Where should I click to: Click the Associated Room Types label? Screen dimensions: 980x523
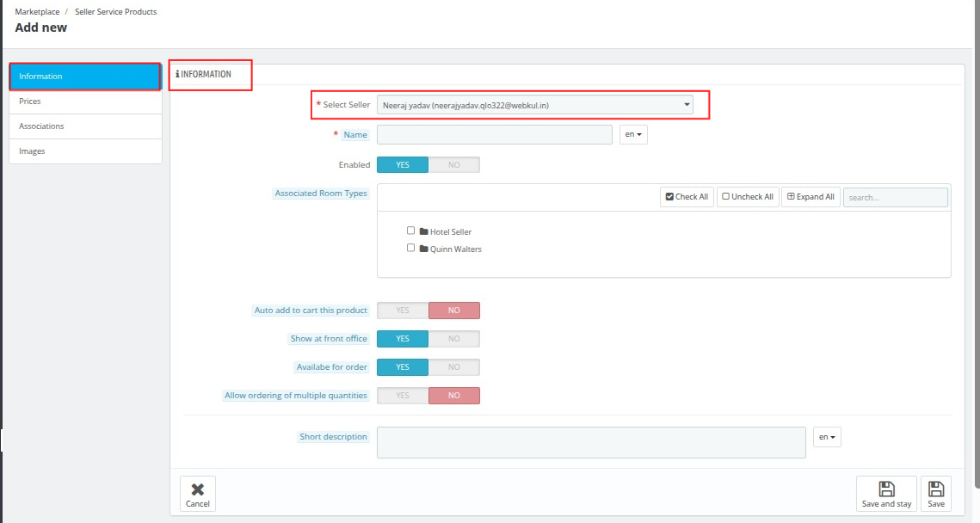coord(321,193)
